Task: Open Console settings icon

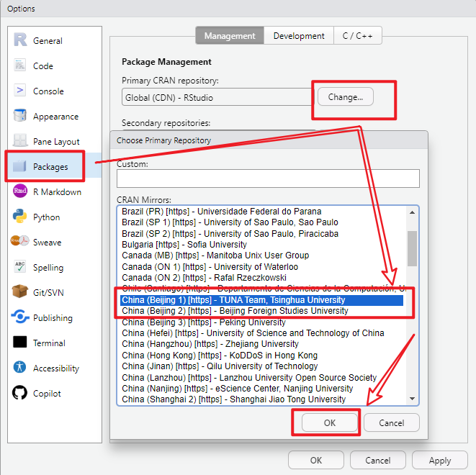Action: pyautogui.click(x=20, y=91)
